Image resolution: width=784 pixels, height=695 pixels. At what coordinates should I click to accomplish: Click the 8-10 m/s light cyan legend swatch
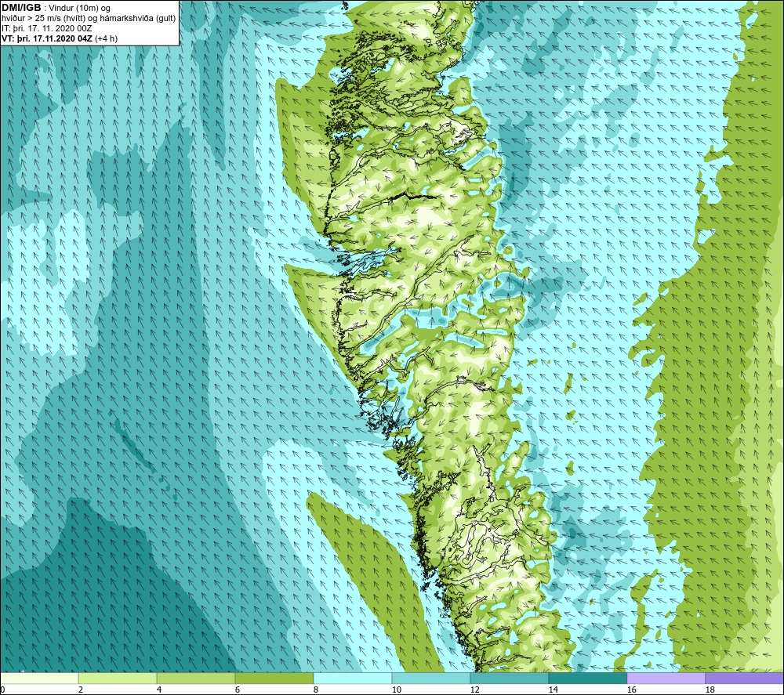[353, 678]
